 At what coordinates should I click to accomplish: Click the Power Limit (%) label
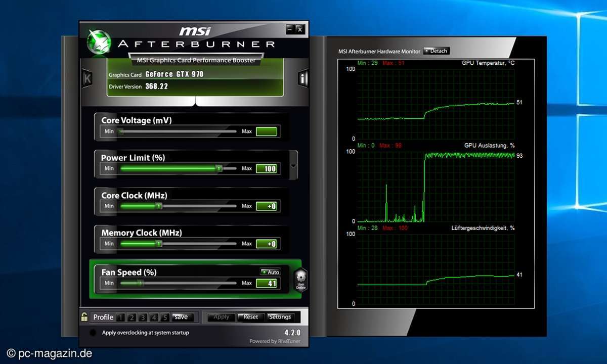[133, 158]
